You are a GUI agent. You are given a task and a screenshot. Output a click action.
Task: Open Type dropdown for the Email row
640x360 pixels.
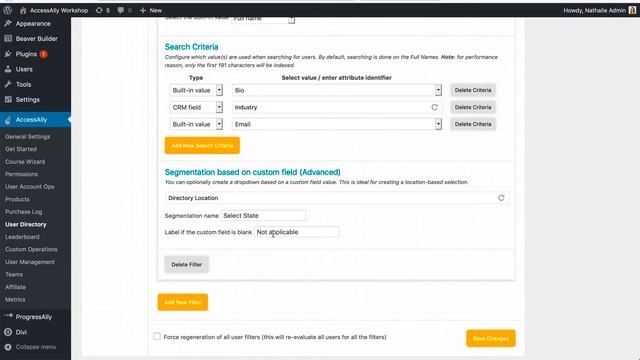pos(196,124)
